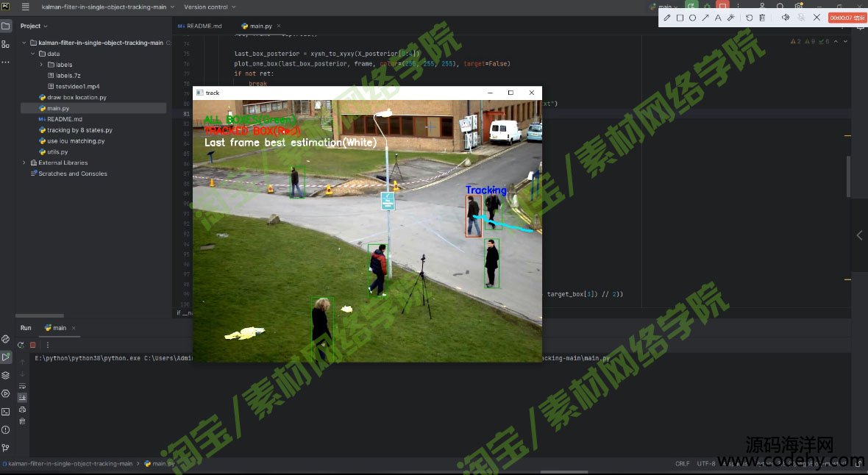
Task: Select the rectangle annotation tool
Action: click(x=680, y=18)
